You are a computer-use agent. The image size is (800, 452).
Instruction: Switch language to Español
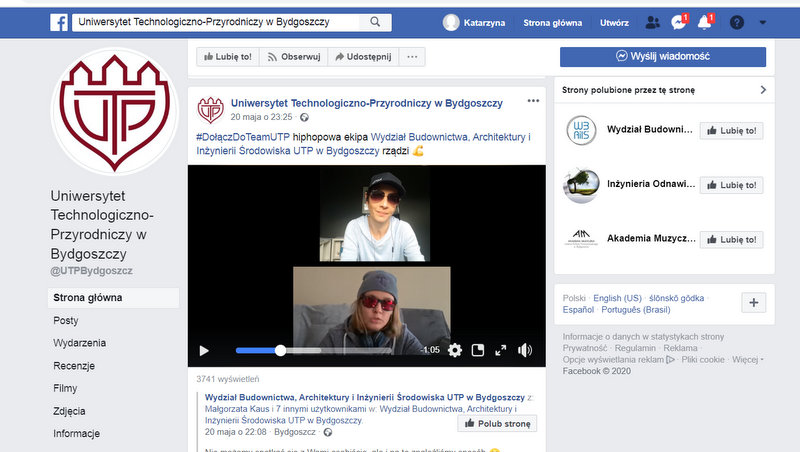[x=578, y=310]
